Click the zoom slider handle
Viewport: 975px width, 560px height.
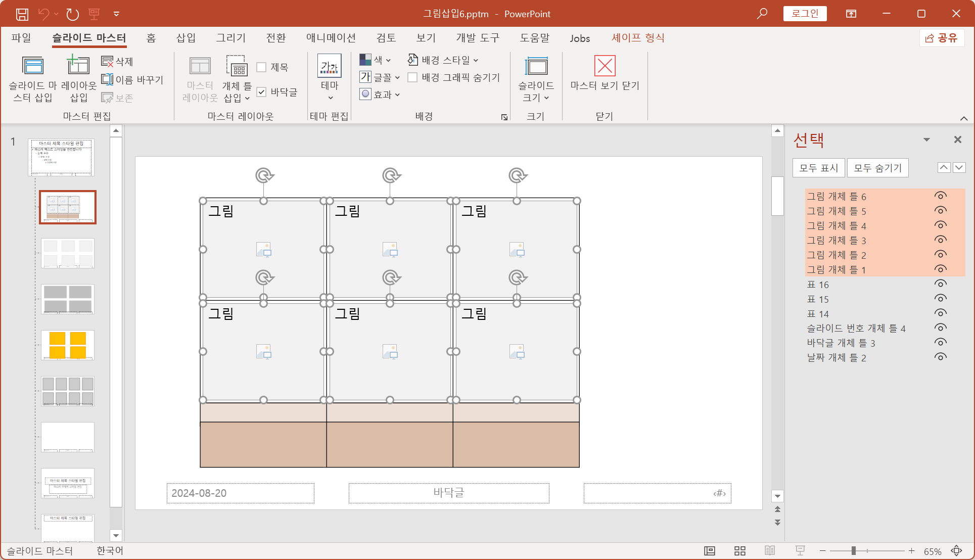pos(853,551)
